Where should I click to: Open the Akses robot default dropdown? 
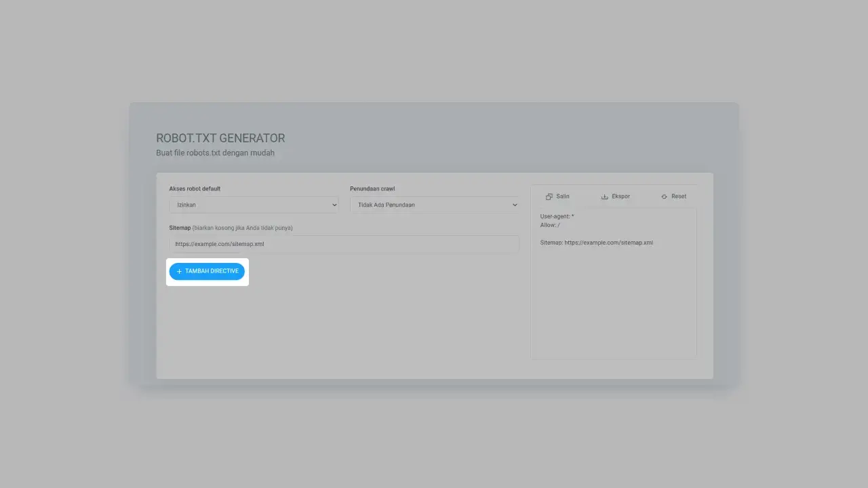point(253,205)
